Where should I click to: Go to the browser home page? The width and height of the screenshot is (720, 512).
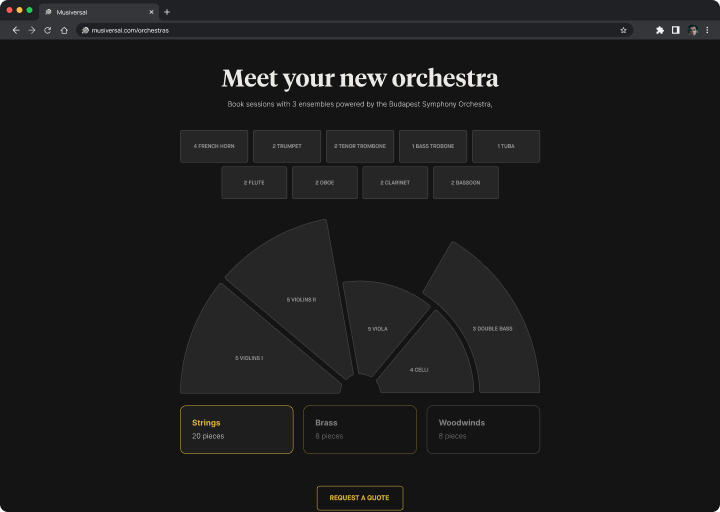pyautogui.click(x=64, y=30)
